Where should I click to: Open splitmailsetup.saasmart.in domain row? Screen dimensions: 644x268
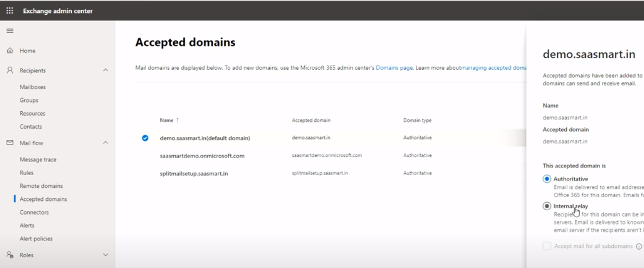point(194,174)
